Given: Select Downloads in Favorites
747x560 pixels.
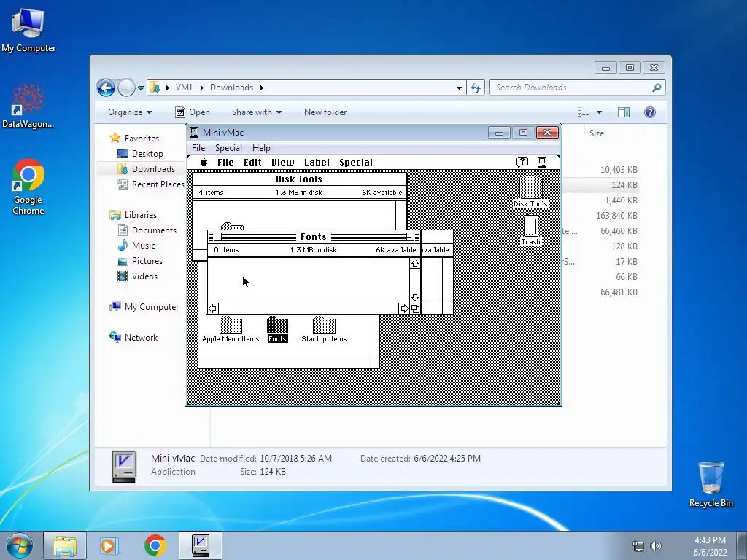Looking at the screenshot, I should coord(153,169).
